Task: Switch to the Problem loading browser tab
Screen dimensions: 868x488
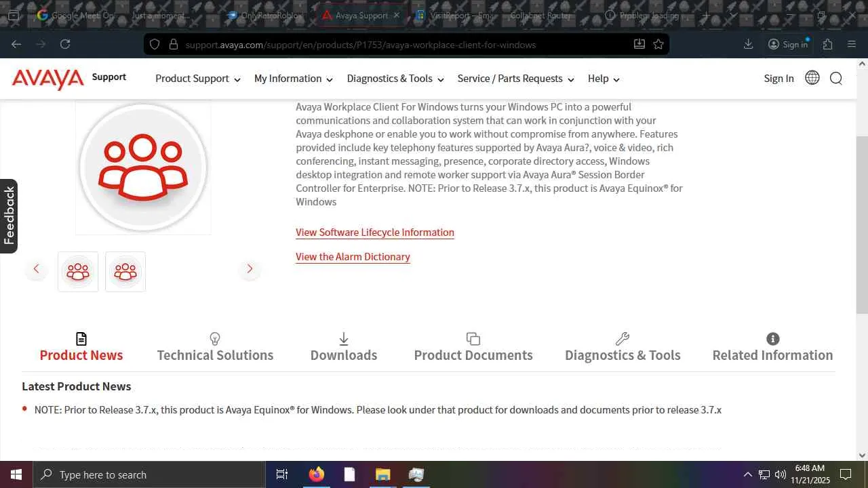Action: click(642, 15)
